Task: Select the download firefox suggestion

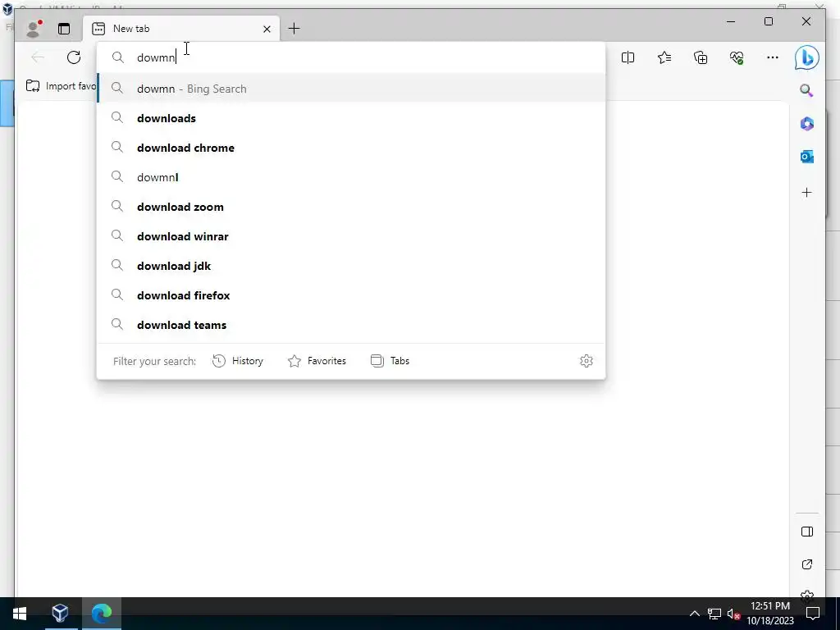Action: point(351,295)
